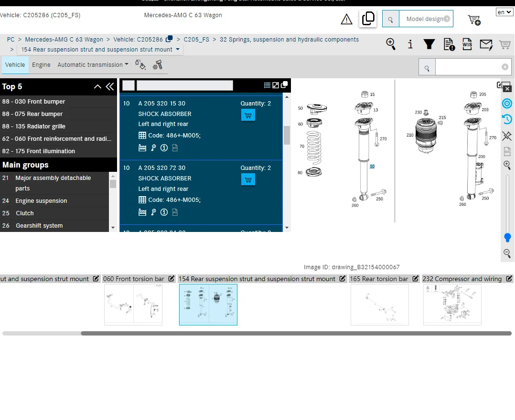The image size is (515, 420).
Task: Open the 060 Front torsion bar thumbnail
Action: point(133,304)
